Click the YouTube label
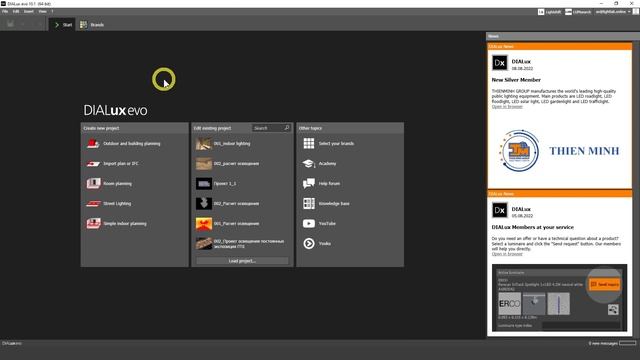Viewport: 640px width, 360px height. coord(327,224)
